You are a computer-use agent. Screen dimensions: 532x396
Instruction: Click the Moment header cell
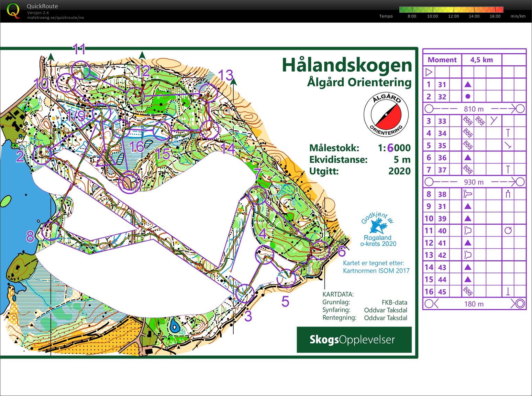[442, 60]
